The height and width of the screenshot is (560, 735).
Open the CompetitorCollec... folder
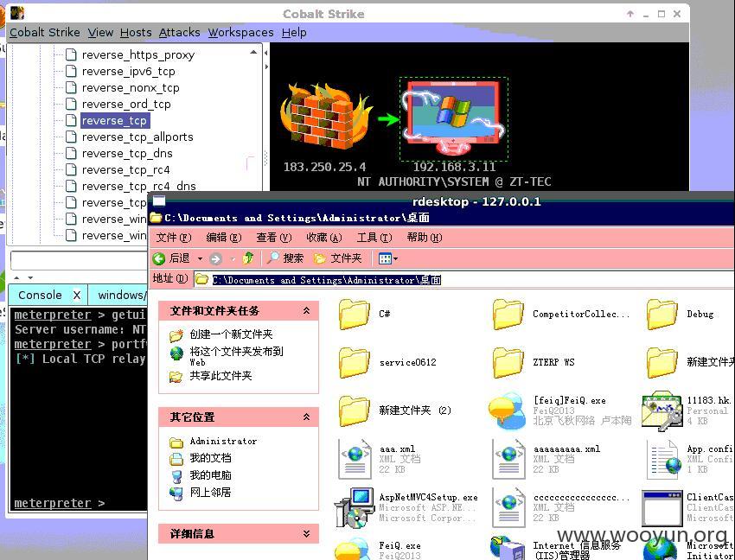coord(508,314)
